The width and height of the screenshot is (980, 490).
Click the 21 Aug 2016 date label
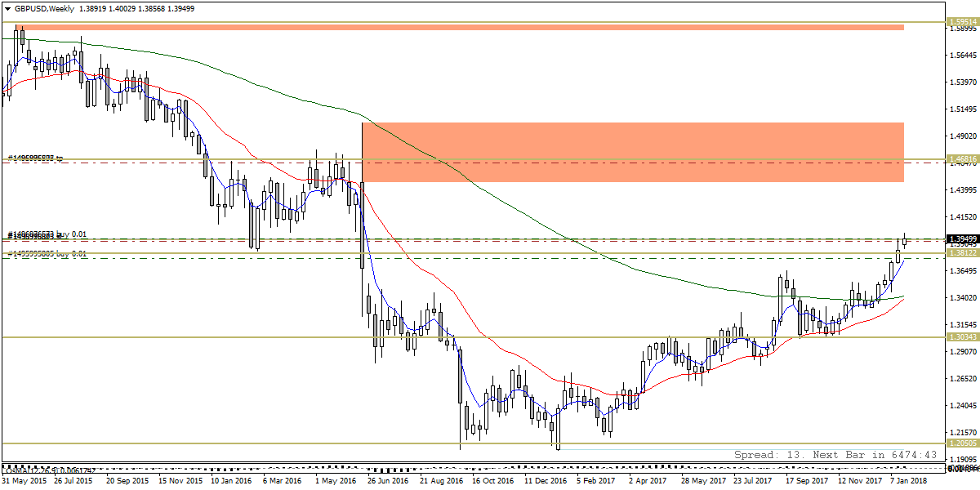[443, 482]
